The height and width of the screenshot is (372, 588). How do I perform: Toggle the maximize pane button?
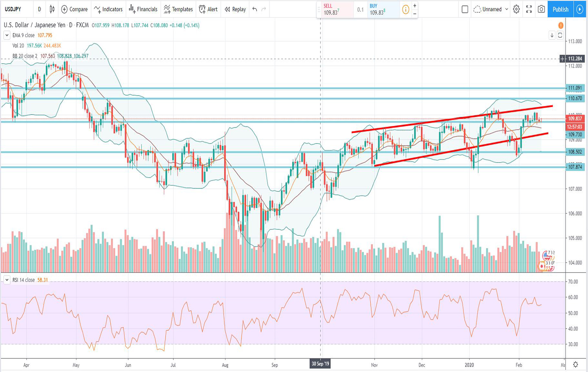click(560, 35)
